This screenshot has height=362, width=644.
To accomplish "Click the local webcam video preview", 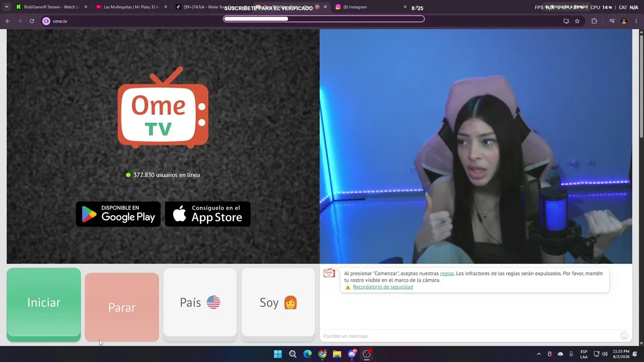I will (x=476, y=146).
